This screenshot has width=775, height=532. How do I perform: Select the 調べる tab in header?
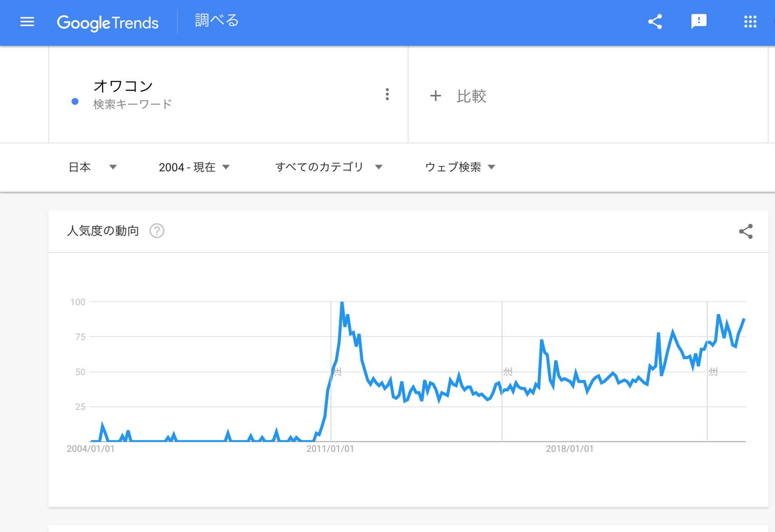click(x=217, y=21)
